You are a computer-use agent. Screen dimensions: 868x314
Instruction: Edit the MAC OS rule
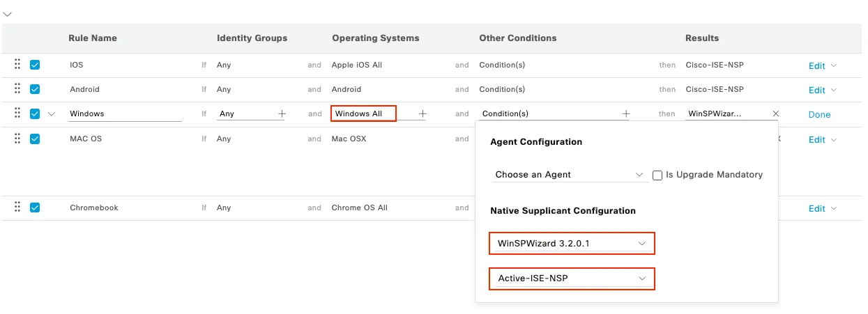tap(816, 140)
